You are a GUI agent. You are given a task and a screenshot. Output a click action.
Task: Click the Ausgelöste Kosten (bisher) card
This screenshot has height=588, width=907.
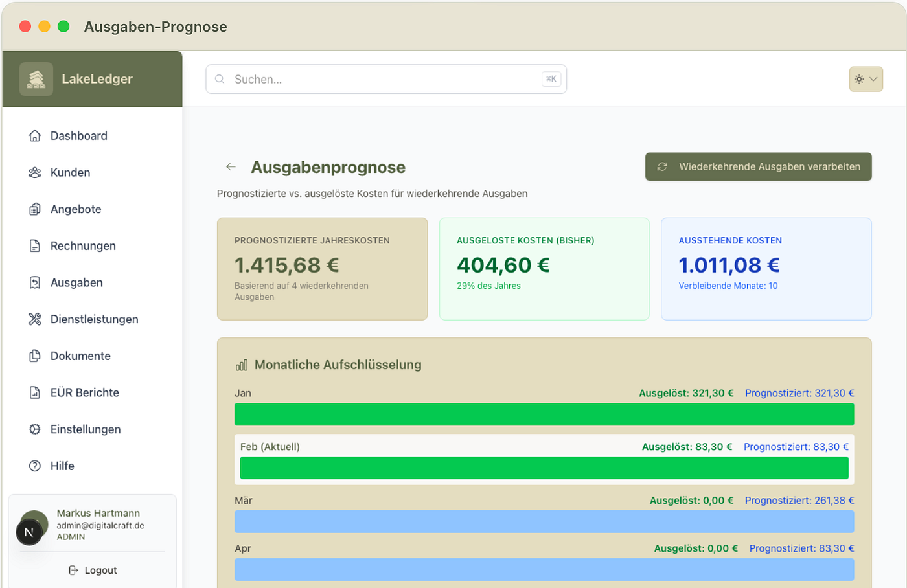pyautogui.click(x=544, y=269)
